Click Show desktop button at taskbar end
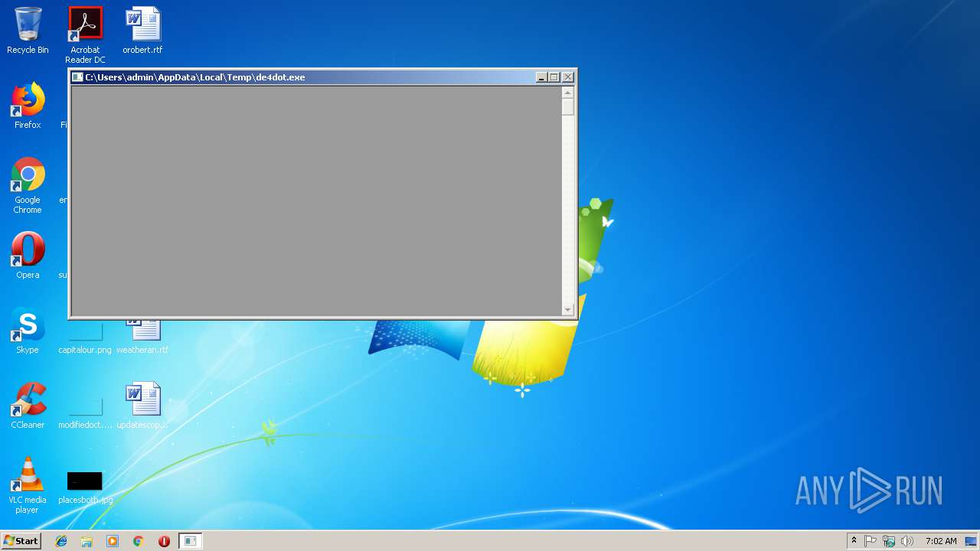Viewport: 980px width, 551px height. coord(972,541)
